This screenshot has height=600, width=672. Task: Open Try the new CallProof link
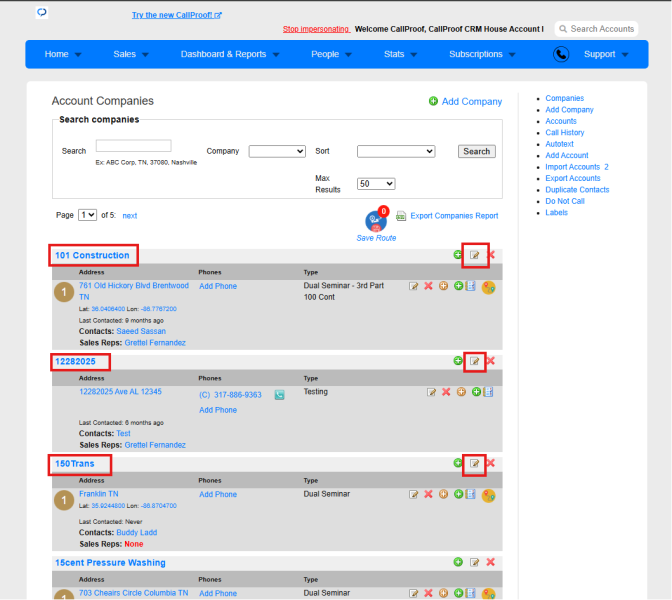point(177,15)
